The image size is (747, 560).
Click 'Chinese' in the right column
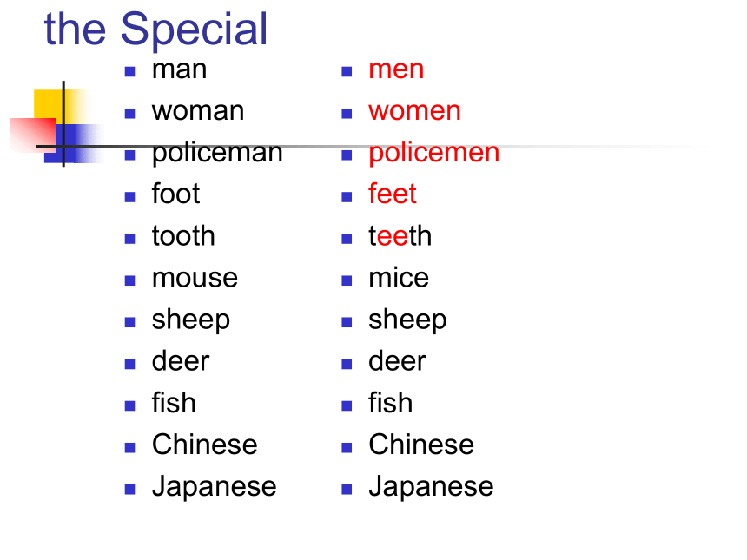[x=421, y=445]
